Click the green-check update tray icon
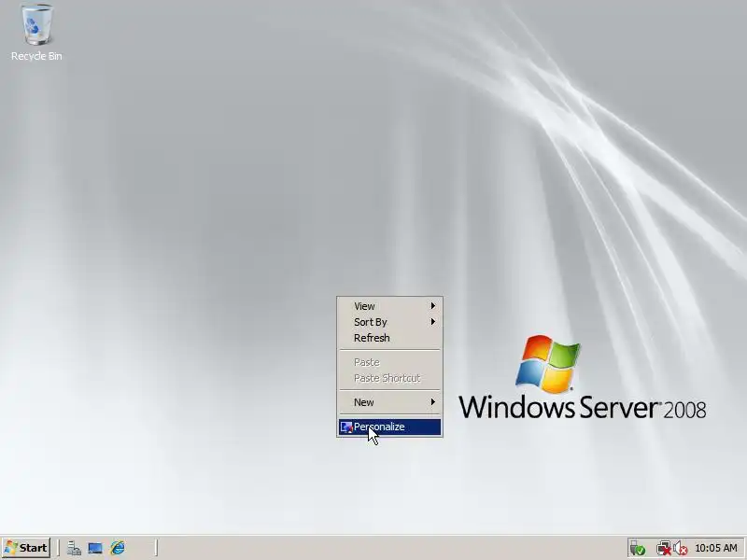Image resolution: width=747 pixels, height=560 pixels. (x=638, y=549)
